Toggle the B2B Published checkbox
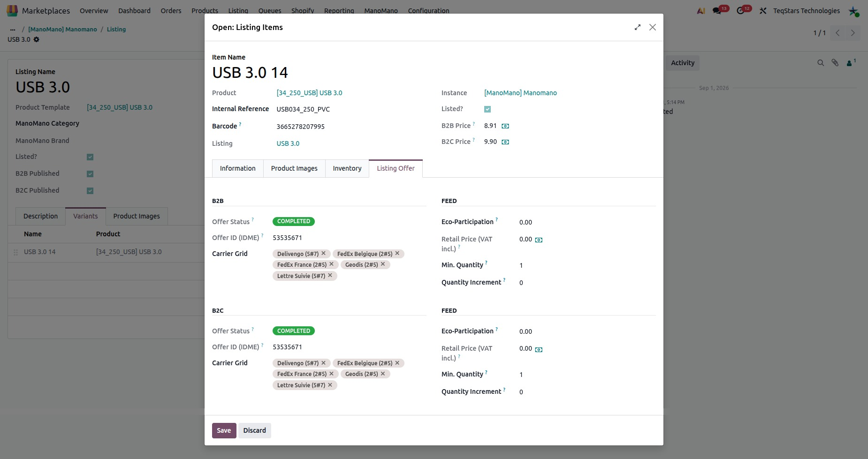 (x=90, y=174)
